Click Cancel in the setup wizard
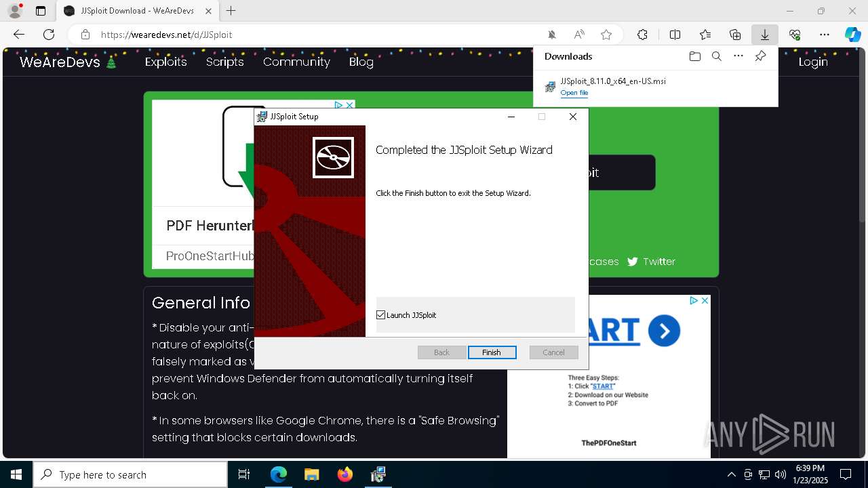The width and height of the screenshot is (868, 488). point(553,352)
